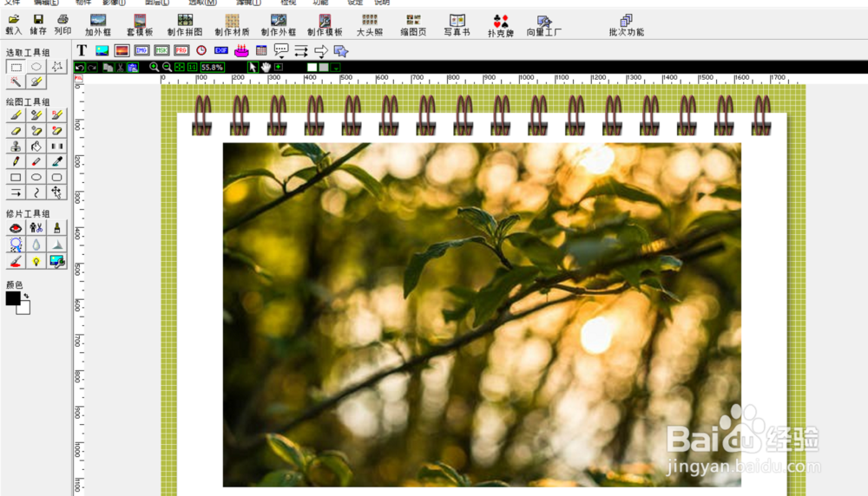The height and width of the screenshot is (496, 868).
Task: Open the speech bubble shapes dropdown
Action: pyautogui.click(x=281, y=51)
